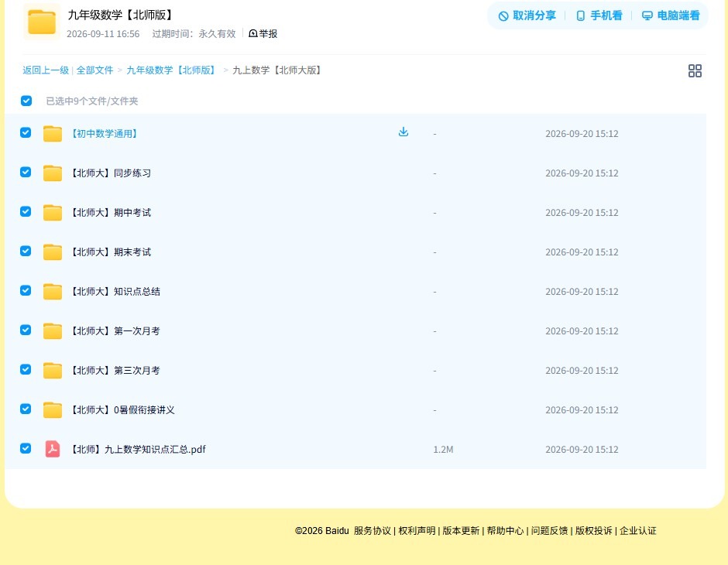The height and width of the screenshot is (565, 728).
Task: Click the 举报 report link
Action: pos(263,33)
